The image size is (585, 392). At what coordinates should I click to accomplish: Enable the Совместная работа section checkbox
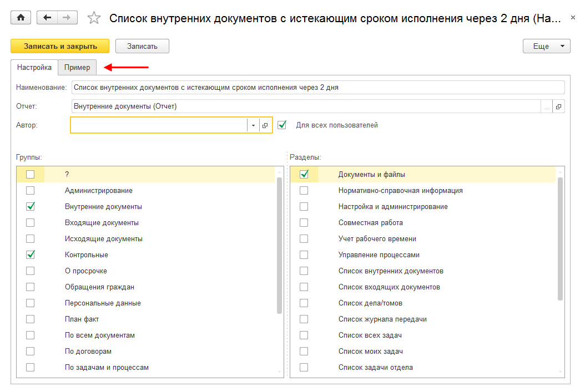click(304, 223)
